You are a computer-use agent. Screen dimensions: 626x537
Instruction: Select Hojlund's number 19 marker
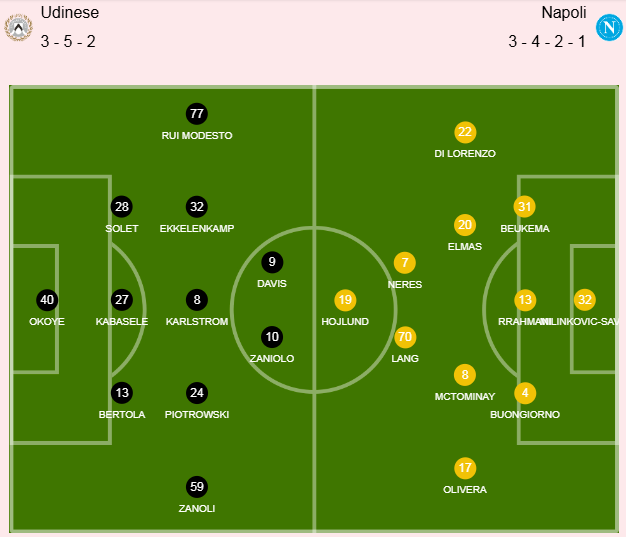point(345,299)
